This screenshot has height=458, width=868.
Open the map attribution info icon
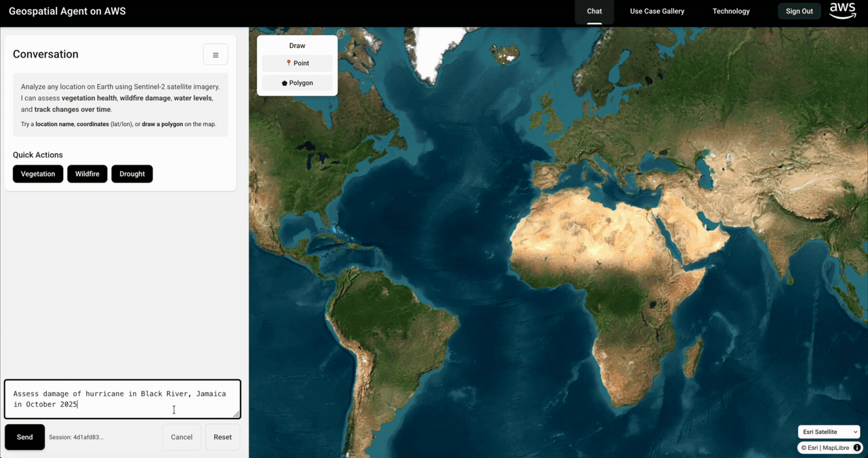pyautogui.click(x=857, y=448)
